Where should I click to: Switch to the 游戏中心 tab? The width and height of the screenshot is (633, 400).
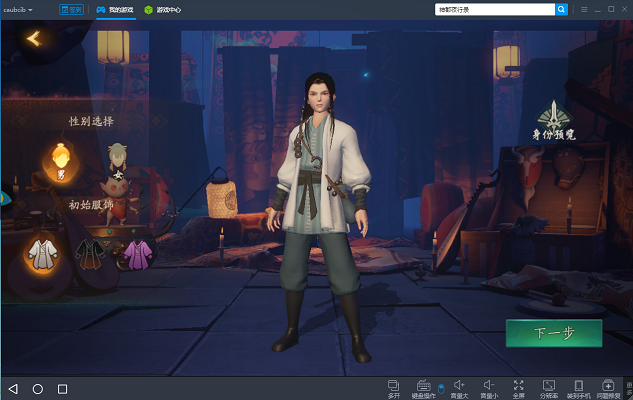pyautogui.click(x=163, y=10)
